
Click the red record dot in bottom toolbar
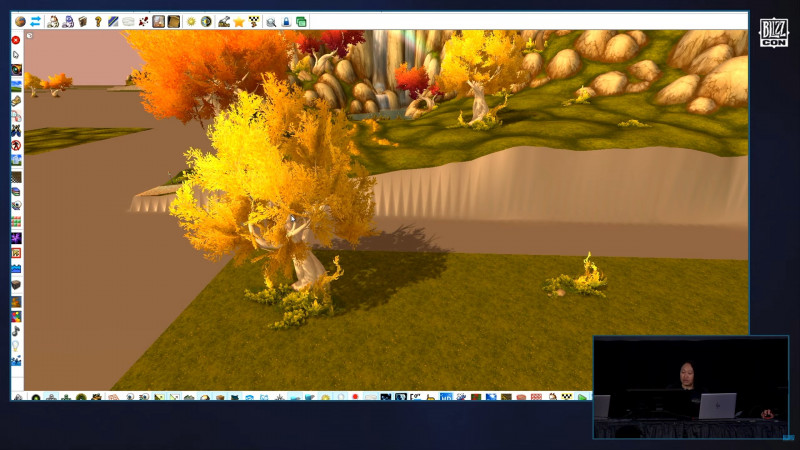pos(355,396)
